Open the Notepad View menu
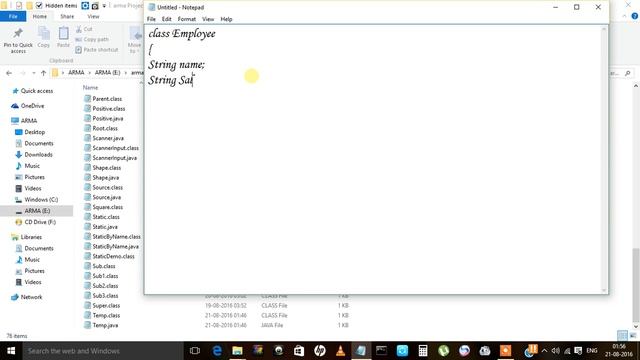The width and height of the screenshot is (640, 360). click(208, 19)
